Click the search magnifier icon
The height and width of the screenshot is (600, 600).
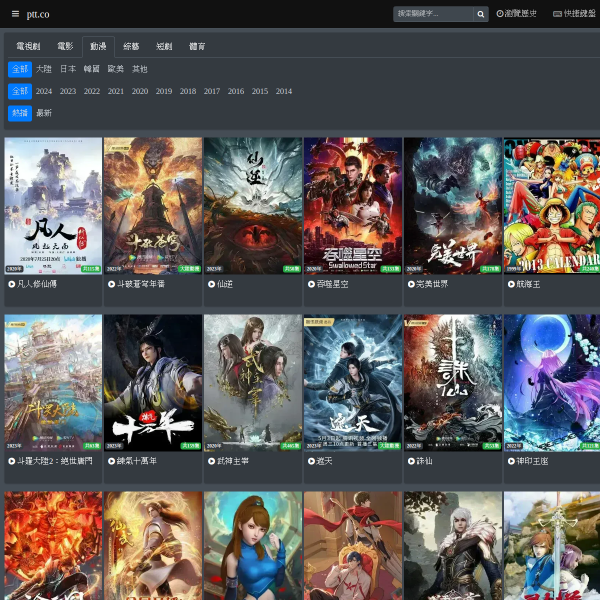(481, 14)
